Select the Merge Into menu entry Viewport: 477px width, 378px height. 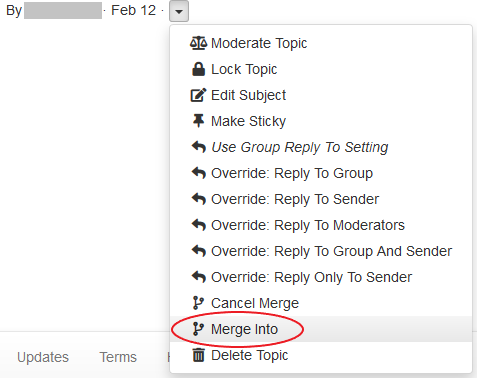(x=321, y=329)
